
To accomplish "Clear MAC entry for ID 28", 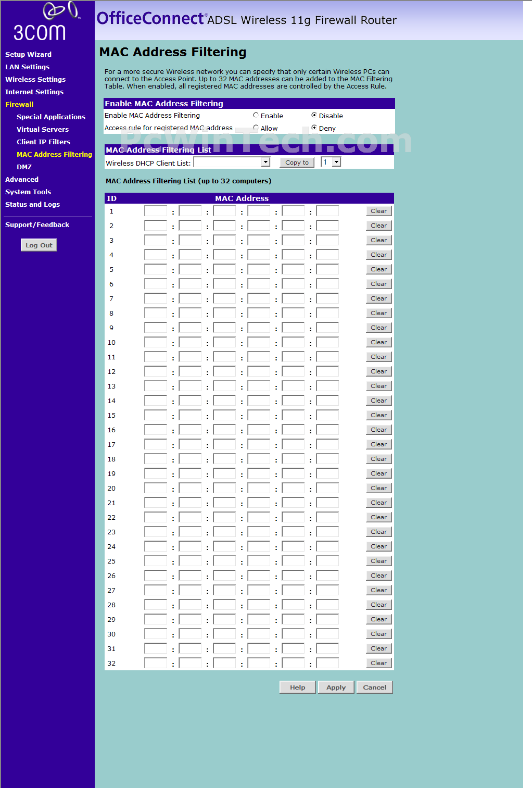I will [379, 605].
